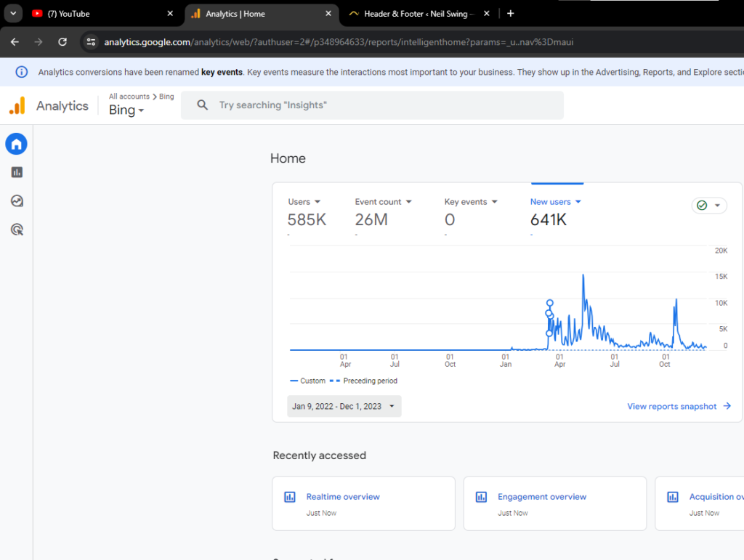This screenshot has height=560, width=744.
Task: Click View reports snapshot link
Action: point(679,406)
